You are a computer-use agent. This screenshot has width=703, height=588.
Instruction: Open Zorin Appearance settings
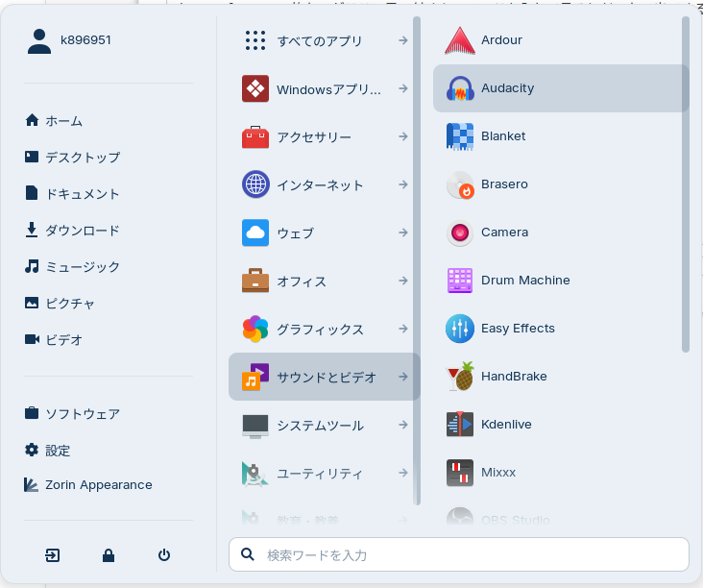98,485
